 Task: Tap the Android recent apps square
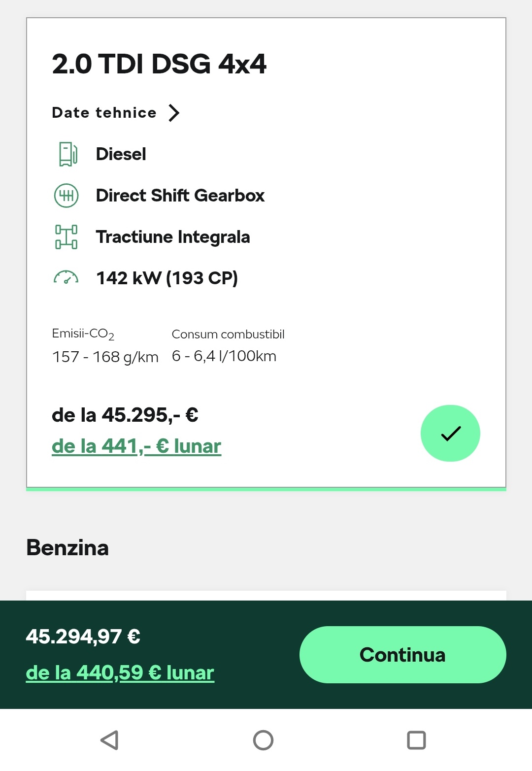(x=416, y=740)
